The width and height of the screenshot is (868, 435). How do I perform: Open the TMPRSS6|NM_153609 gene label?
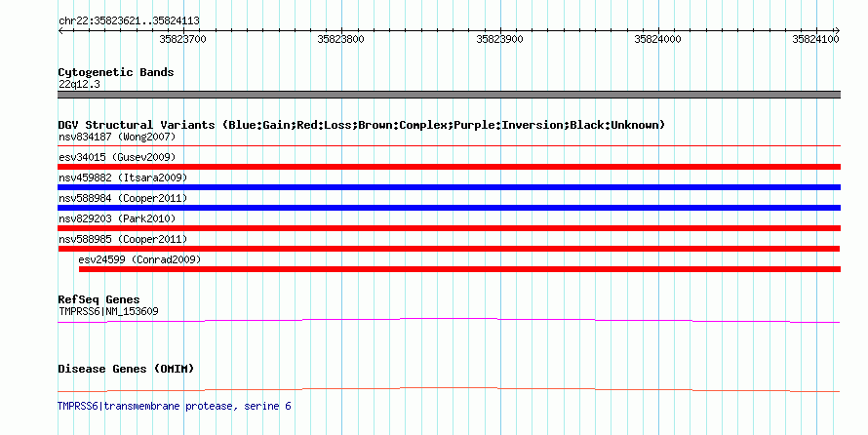coord(108,311)
